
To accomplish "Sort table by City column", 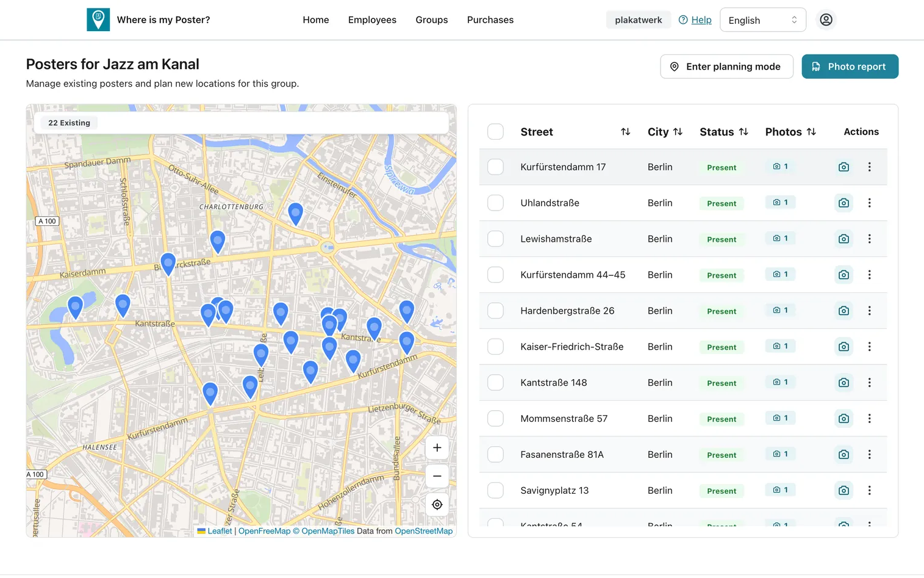I will coord(678,132).
